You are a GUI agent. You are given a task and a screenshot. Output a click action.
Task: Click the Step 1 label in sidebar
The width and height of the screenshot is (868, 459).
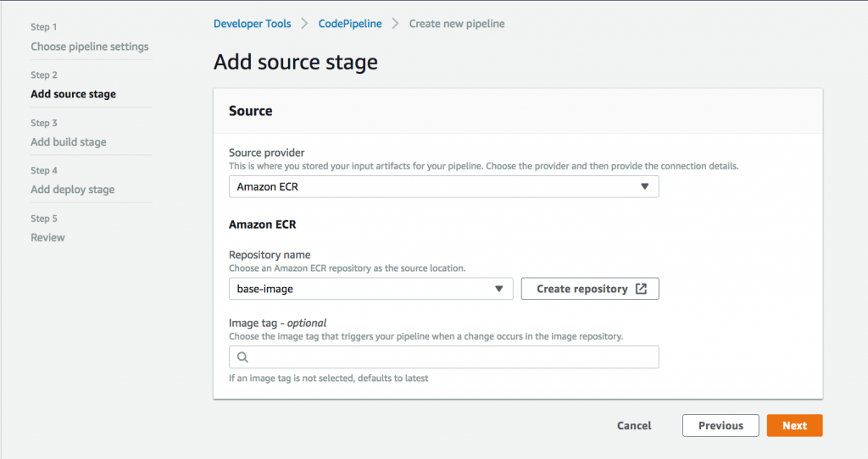coord(44,27)
